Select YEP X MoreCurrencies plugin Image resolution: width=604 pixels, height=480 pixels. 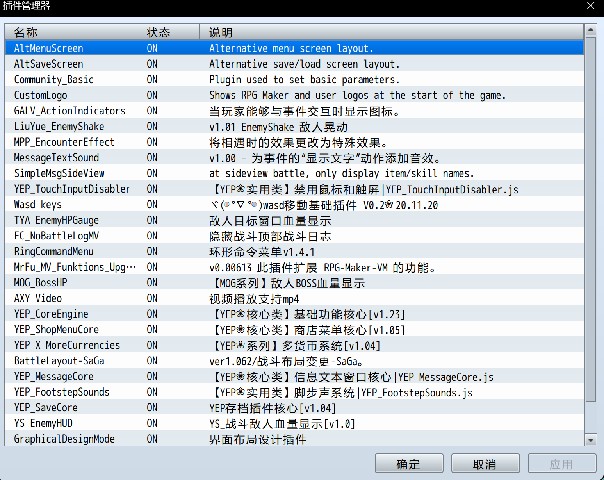click(x=294, y=345)
